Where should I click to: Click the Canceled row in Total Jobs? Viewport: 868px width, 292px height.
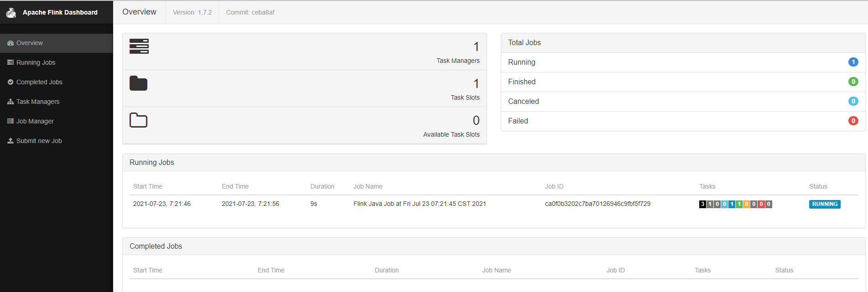coord(683,102)
